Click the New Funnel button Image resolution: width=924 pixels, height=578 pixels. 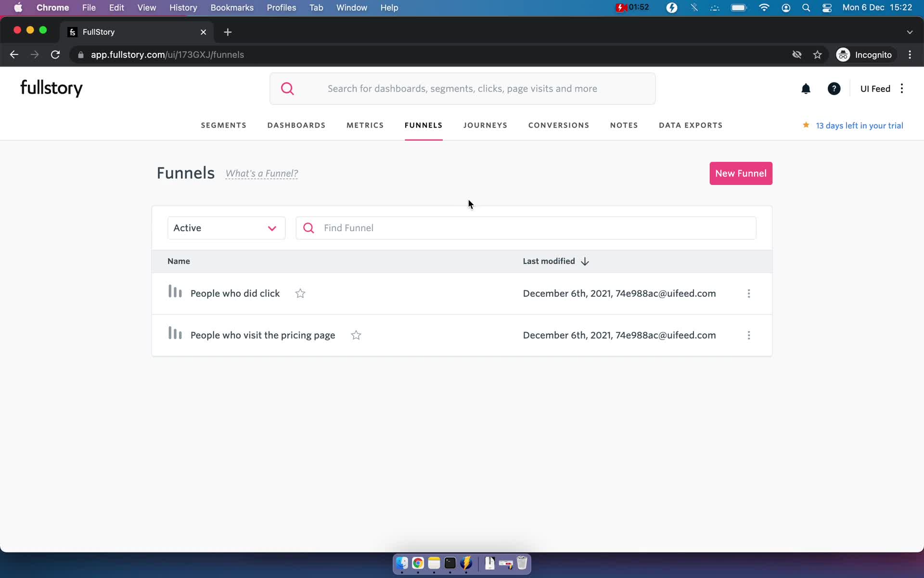740,173
